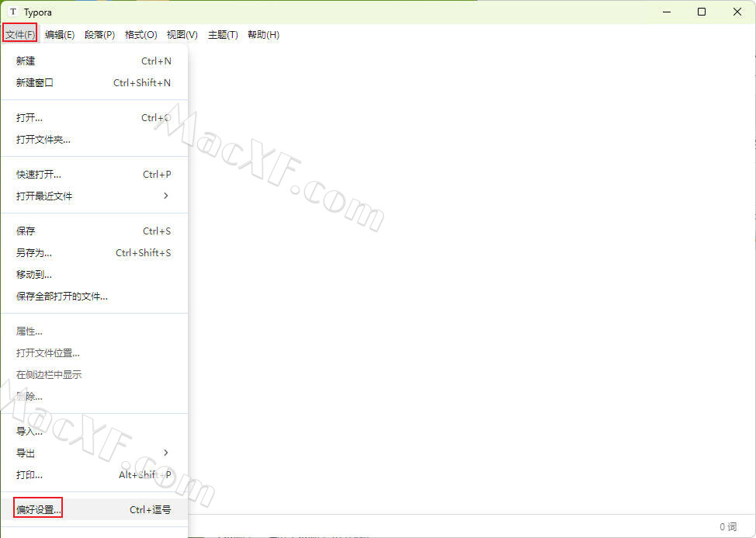Open the 格式(O) menu
Screen dimensions: 756x538
(x=140, y=35)
